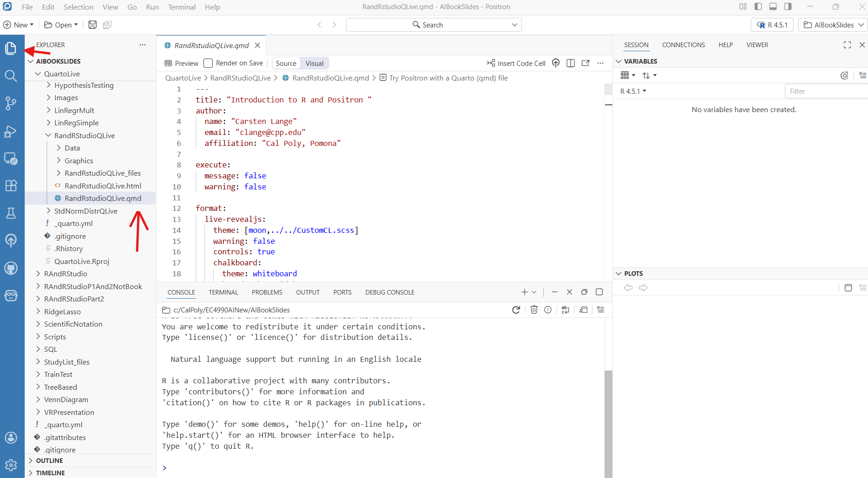
Task: Clear the console with the trash icon
Action: [534, 310]
